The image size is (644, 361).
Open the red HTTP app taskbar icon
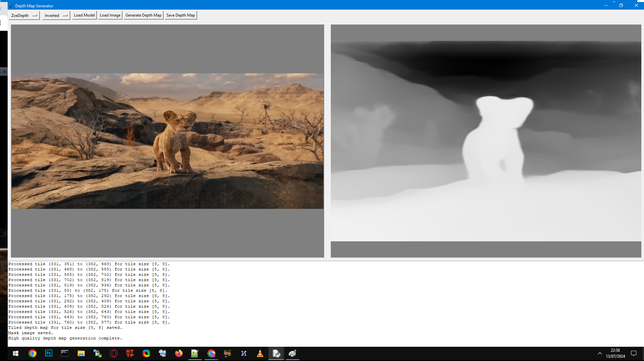coord(130,353)
